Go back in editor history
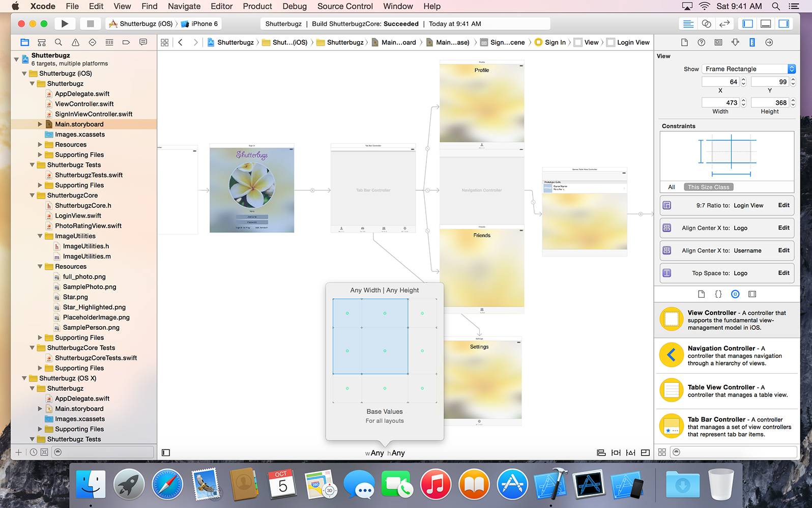 (x=180, y=42)
